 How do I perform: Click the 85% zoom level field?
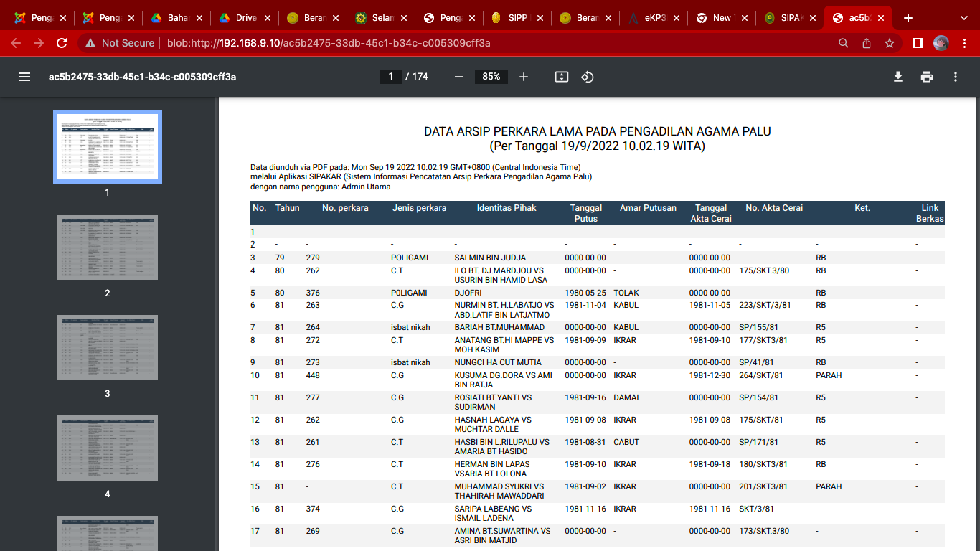491,77
